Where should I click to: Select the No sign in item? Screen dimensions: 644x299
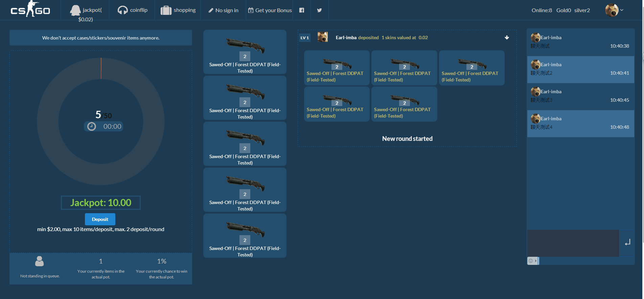click(x=224, y=10)
